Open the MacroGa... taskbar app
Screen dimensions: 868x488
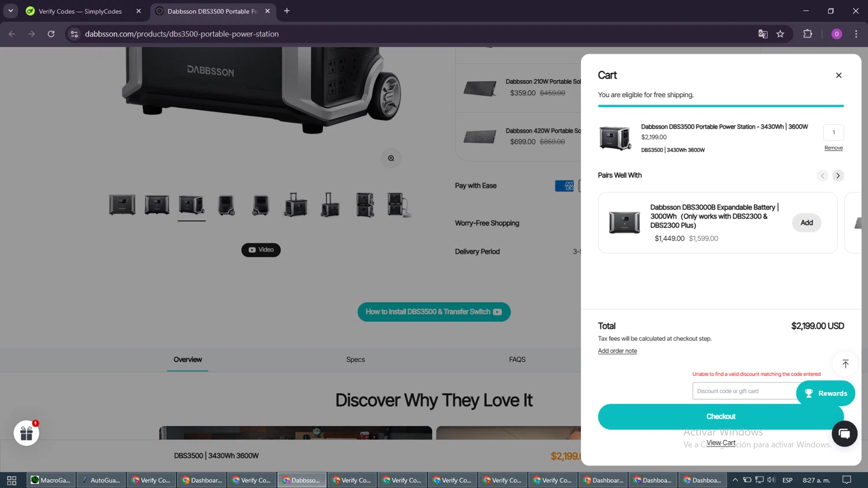click(51, 480)
